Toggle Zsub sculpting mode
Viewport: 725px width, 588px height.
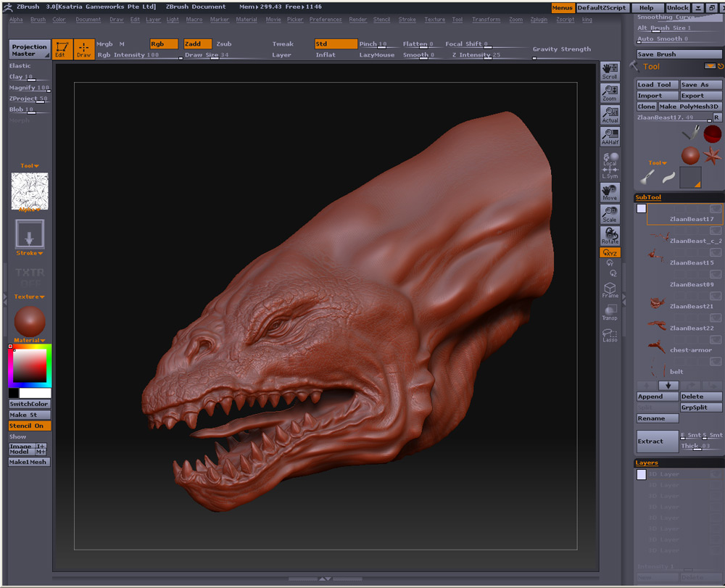(224, 44)
